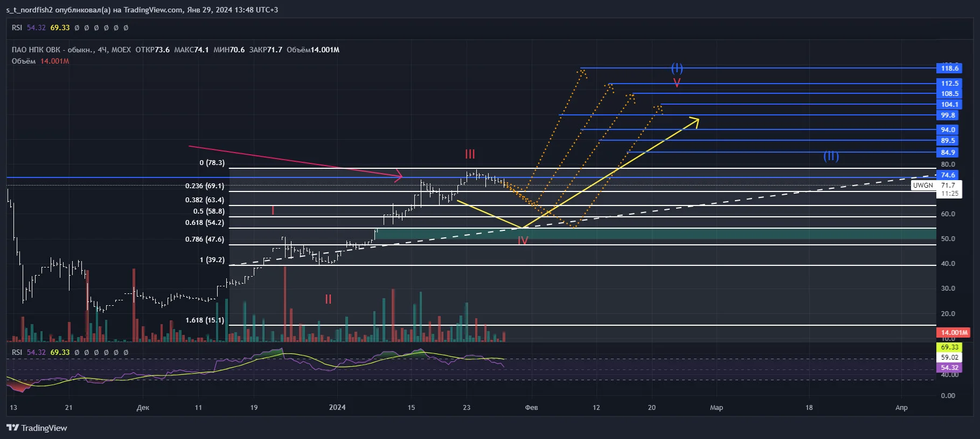980x439 pixels.
Task: Click Fibonacci level label 0 (78.3)
Action: tap(212, 162)
